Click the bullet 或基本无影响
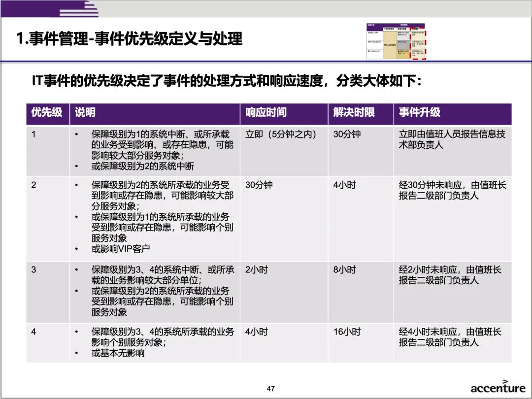This screenshot has height=399, width=532. (x=118, y=353)
